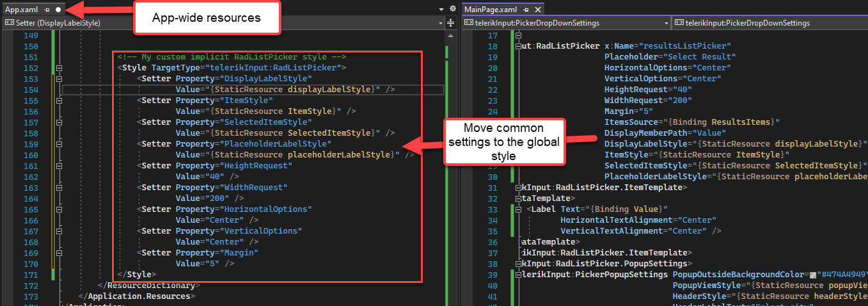Pin the App.xaml tab
This screenshot has width=868, height=306.
click(47, 10)
